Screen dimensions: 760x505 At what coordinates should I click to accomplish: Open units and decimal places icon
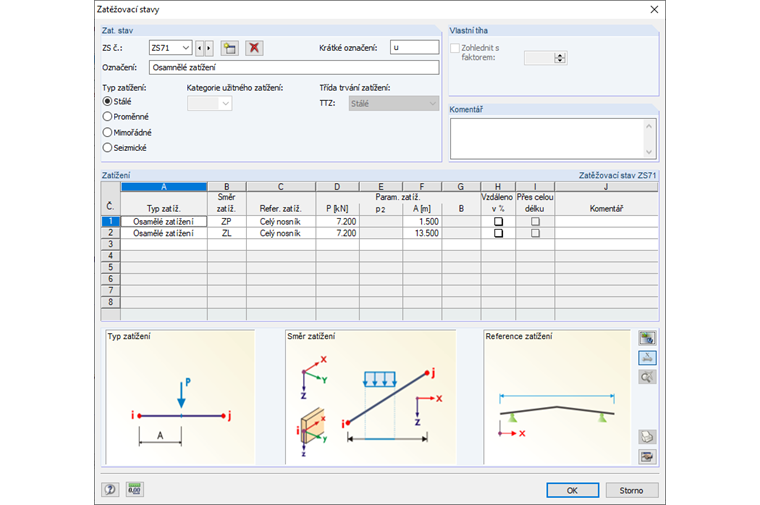pyautogui.click(x=135, y=489)
